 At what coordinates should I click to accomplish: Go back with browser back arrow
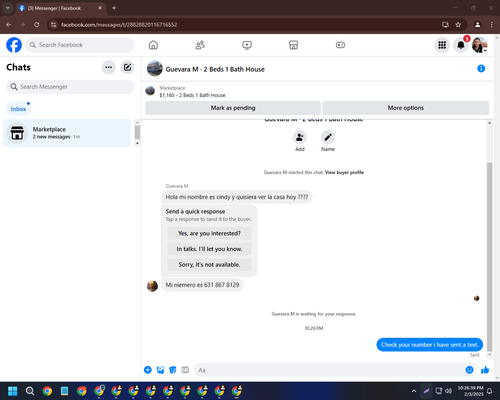9,25
